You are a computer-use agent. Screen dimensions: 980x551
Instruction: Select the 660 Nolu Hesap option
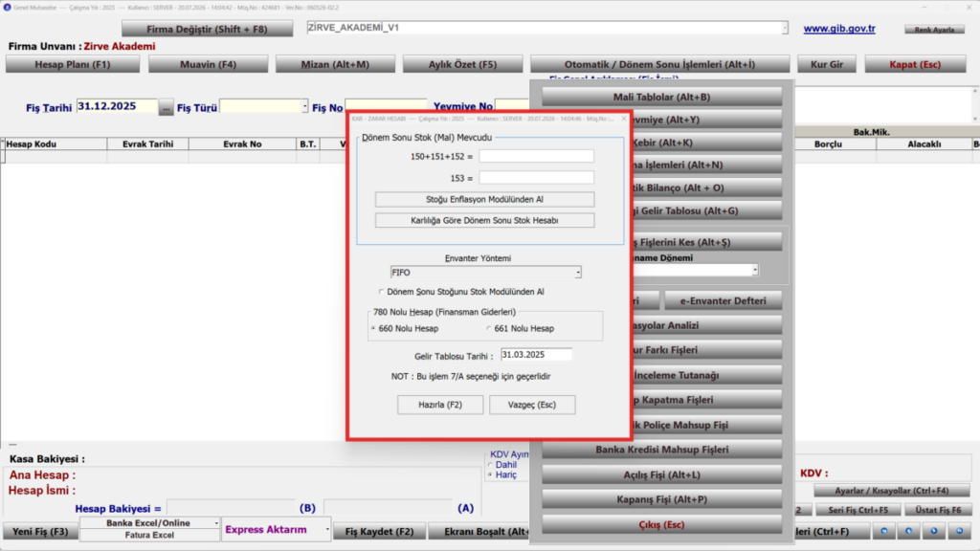(x=373, y=329)
